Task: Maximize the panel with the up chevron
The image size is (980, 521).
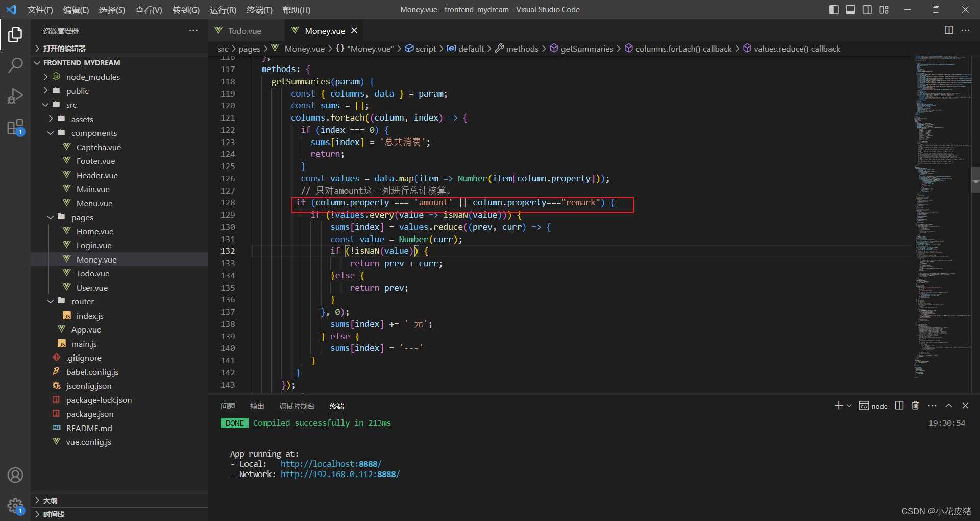Action: click(949, 406)
